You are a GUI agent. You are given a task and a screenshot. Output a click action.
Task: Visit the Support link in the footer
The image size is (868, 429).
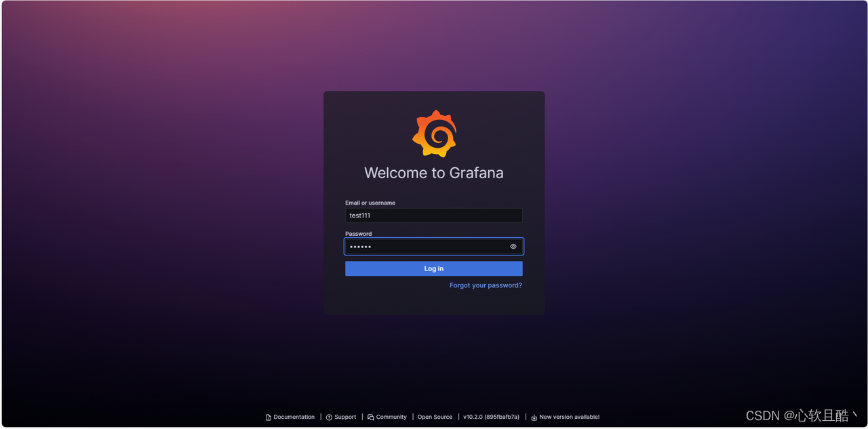tap(345, 417)
